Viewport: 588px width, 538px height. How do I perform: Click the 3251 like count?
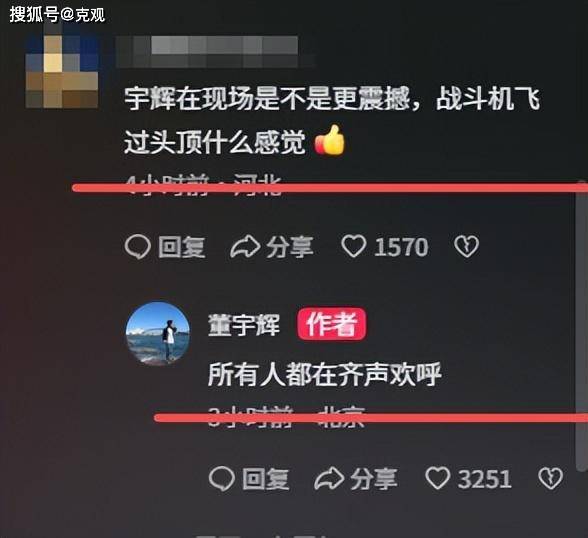click(x=484, y=479)
